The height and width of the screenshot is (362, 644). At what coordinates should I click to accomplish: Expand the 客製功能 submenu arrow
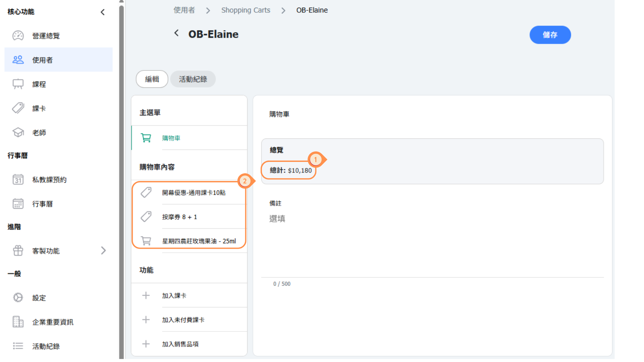tap(103, 251)
